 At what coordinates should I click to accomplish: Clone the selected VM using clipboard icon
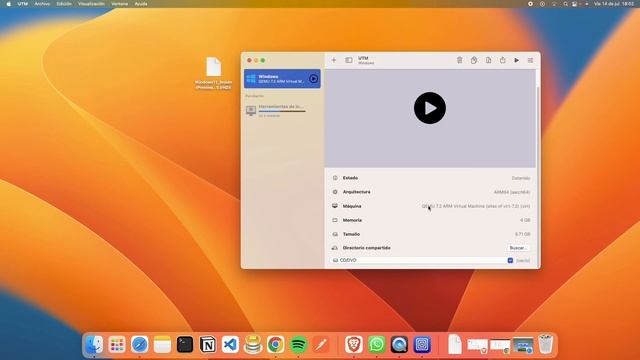point(474,60)
